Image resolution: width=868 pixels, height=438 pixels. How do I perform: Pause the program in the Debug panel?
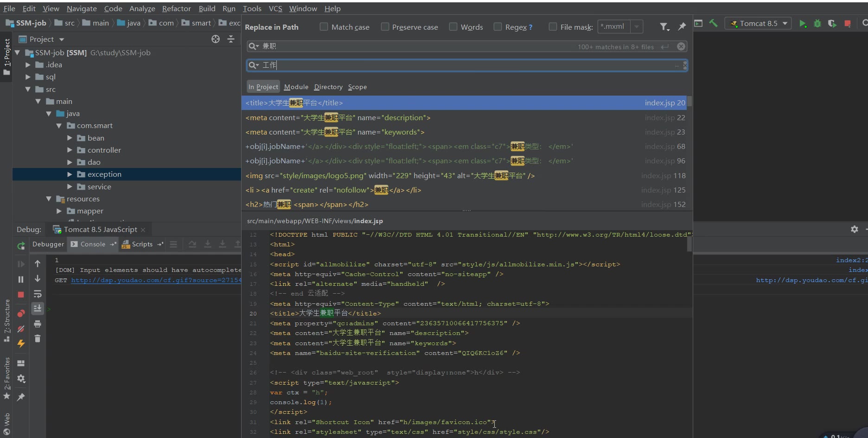(21, 279)
